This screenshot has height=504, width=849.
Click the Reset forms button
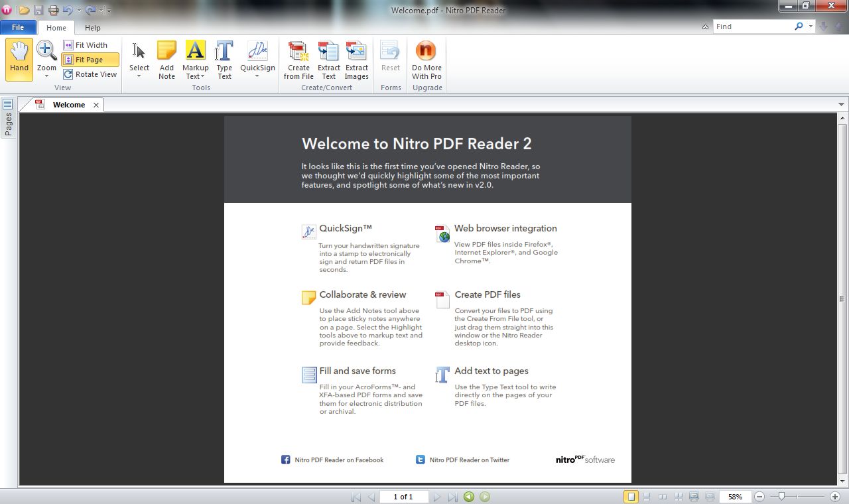pyautogui.click(x=391, y=56)
